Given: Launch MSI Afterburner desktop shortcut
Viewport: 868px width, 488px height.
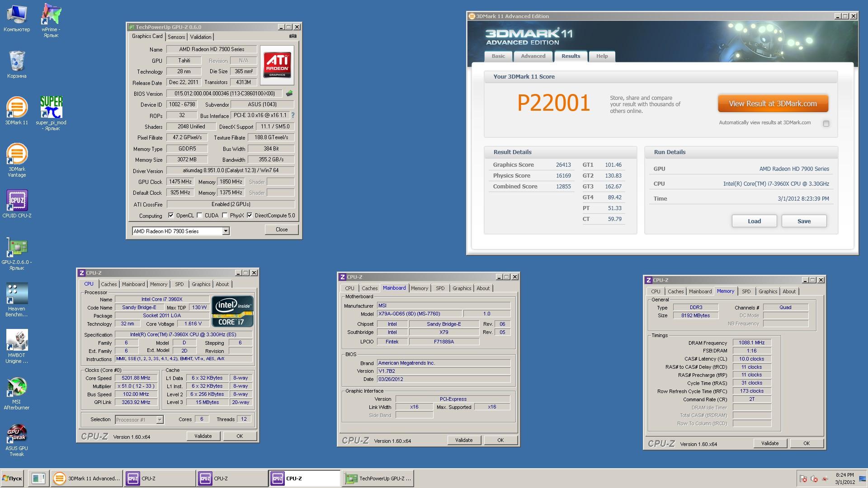Looking at the screenshot, I should 17,393.
